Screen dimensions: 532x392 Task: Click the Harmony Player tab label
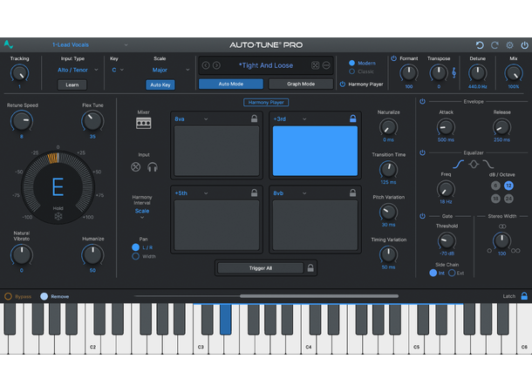266,102
